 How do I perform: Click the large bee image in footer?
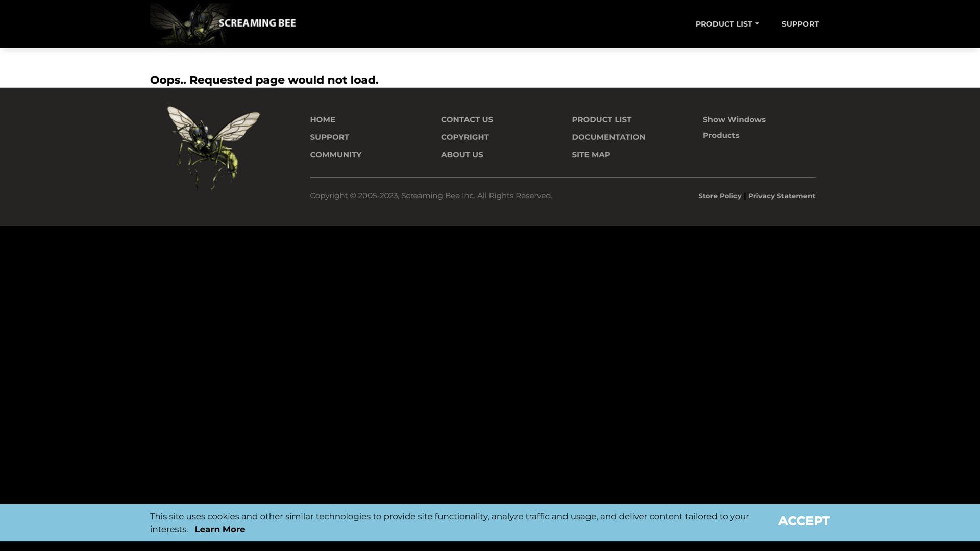tap(213, 147)
